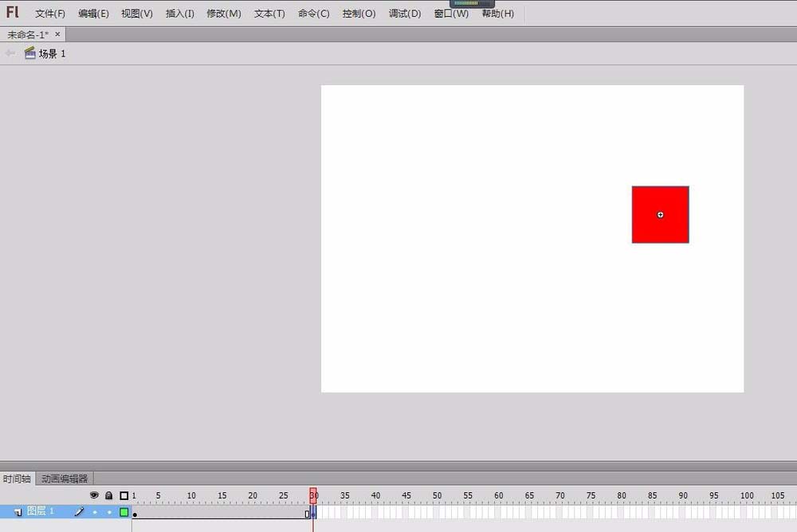
Task: Open the 编辑(E) menu
Action: pos(93,14)
